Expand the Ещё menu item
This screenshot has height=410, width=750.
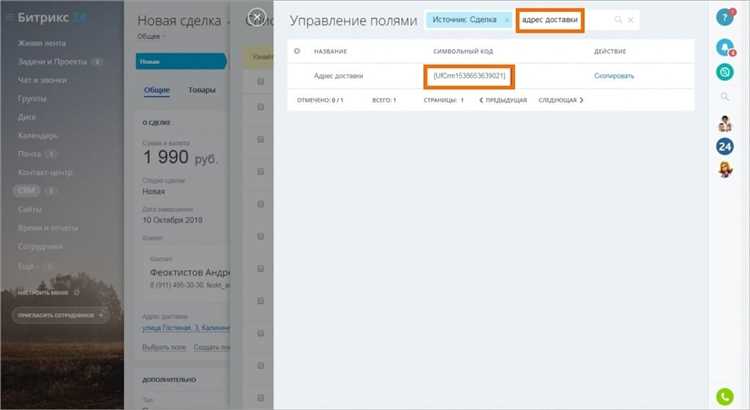[x=26, y=266]
